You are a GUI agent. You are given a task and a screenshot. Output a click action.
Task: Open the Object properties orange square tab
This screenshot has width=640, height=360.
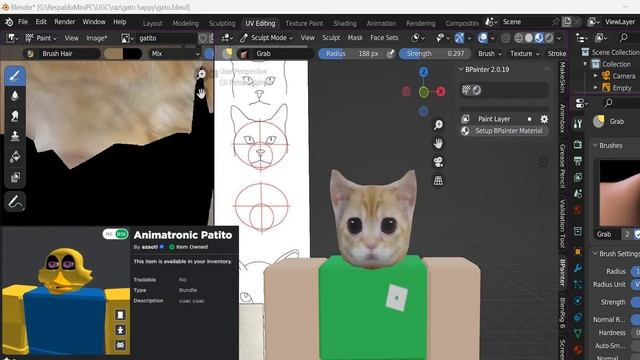[x=578, y=252]
